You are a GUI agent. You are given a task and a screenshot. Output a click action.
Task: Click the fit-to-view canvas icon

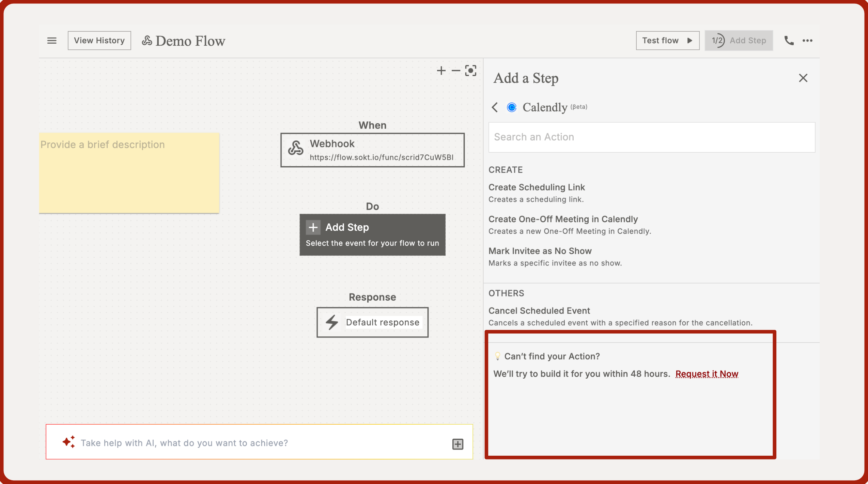pyautogui.click(x=470, y=71)
